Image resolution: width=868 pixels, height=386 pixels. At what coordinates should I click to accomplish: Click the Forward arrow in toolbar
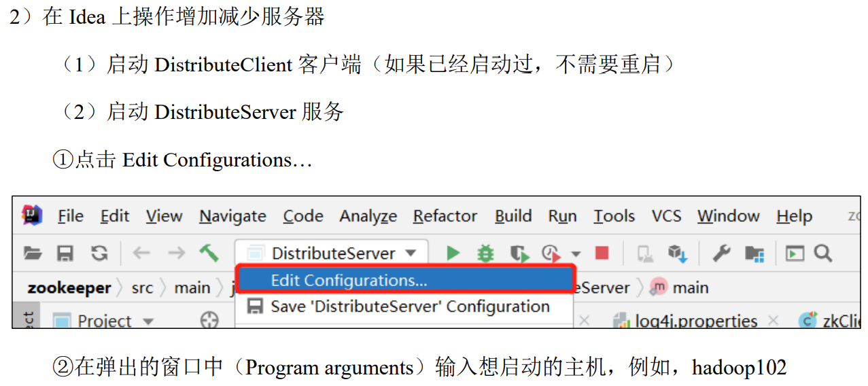tap(176, 253)
